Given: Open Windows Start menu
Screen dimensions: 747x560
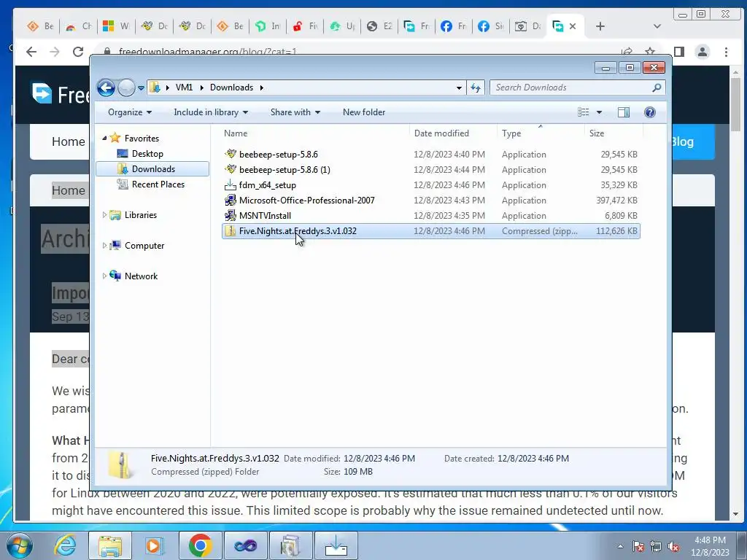Looking at the screenshot, I should pyautogui.click(x=19, y=545).
